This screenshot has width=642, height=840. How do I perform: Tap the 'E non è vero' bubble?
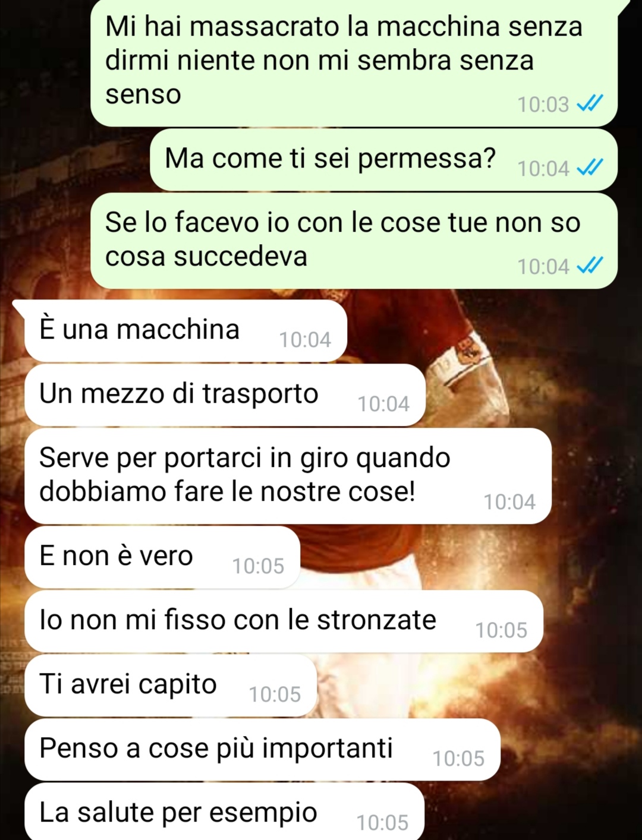coord(162,557)
